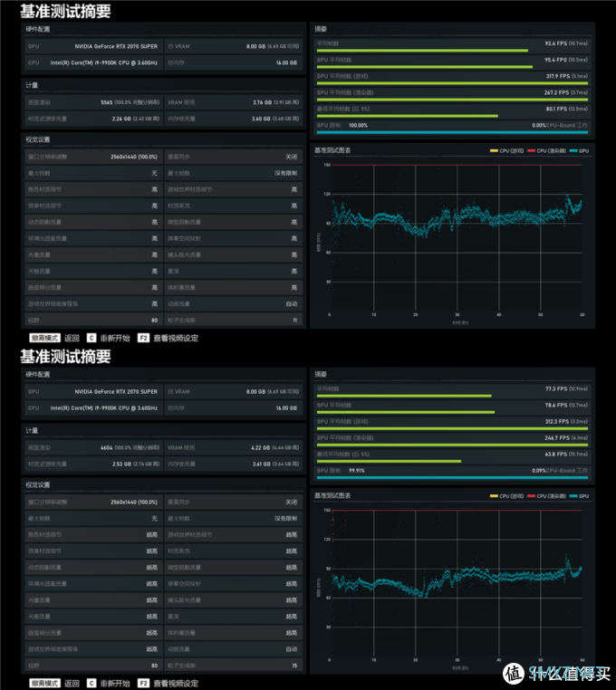Image resolution: width=616 pixels, height=690 pixels.
Task: Select the 77.3 FPS average value
Action: (x=556, y=388)
